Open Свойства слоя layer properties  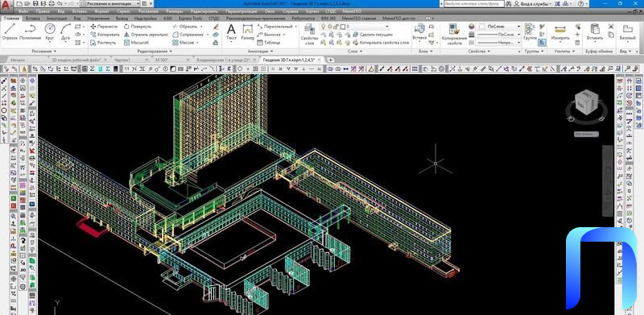click(309, 34)
